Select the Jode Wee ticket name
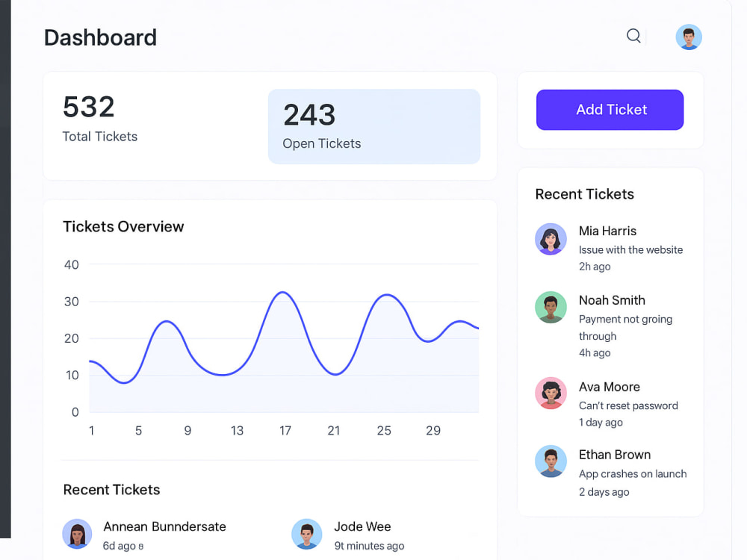The width and height of the screenshot is (747, 560). click(x=362, y=526)
